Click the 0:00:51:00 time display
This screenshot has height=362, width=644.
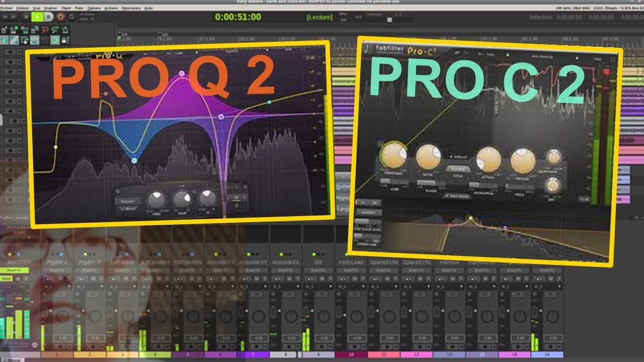[x=238, y=17]
